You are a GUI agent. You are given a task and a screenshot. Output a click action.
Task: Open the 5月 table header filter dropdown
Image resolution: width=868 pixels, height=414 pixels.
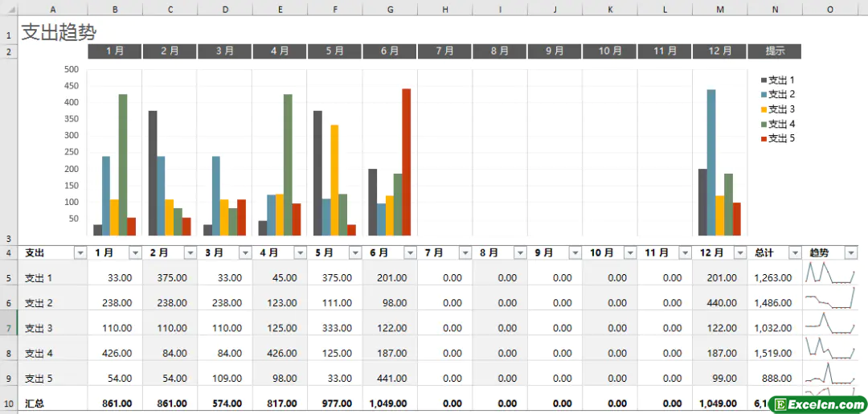click(355, 253)
